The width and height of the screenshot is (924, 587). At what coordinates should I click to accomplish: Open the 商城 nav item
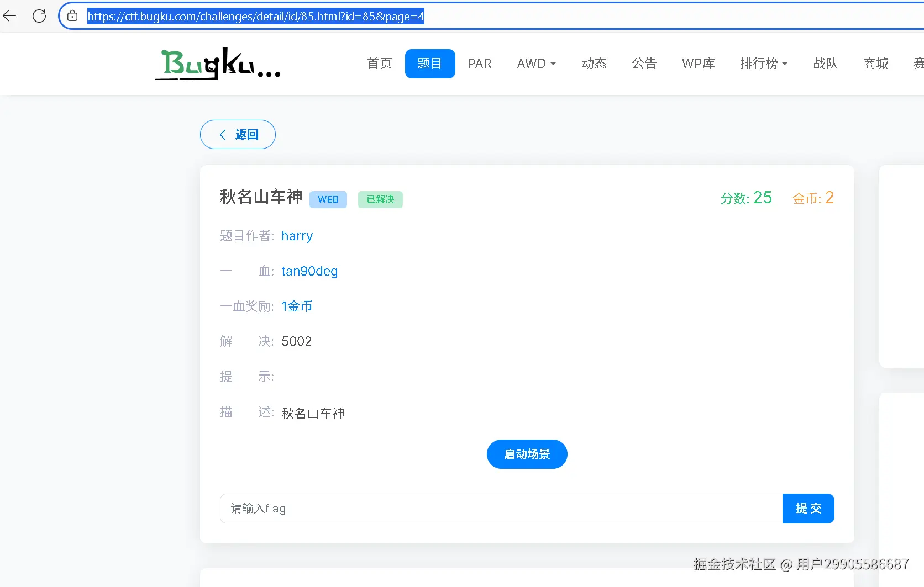point(876,64)
